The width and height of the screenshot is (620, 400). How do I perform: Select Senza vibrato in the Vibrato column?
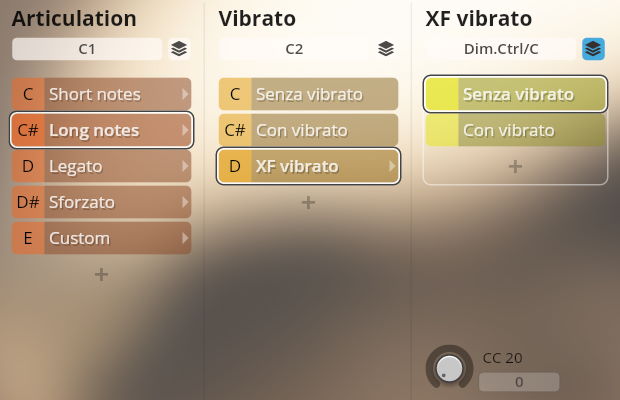[x=320, y=94]
